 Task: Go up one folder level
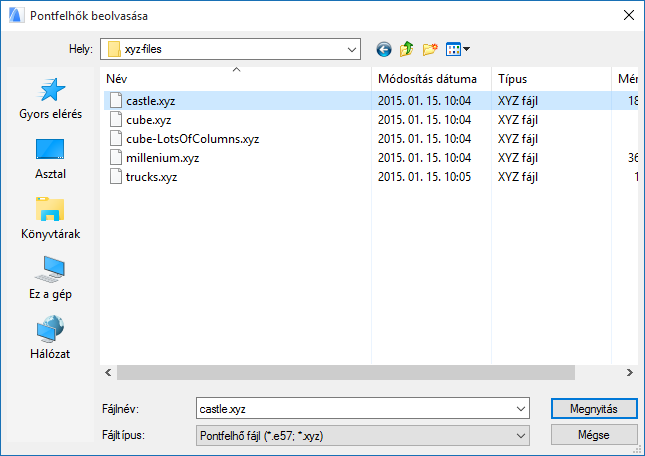(406, 49)
